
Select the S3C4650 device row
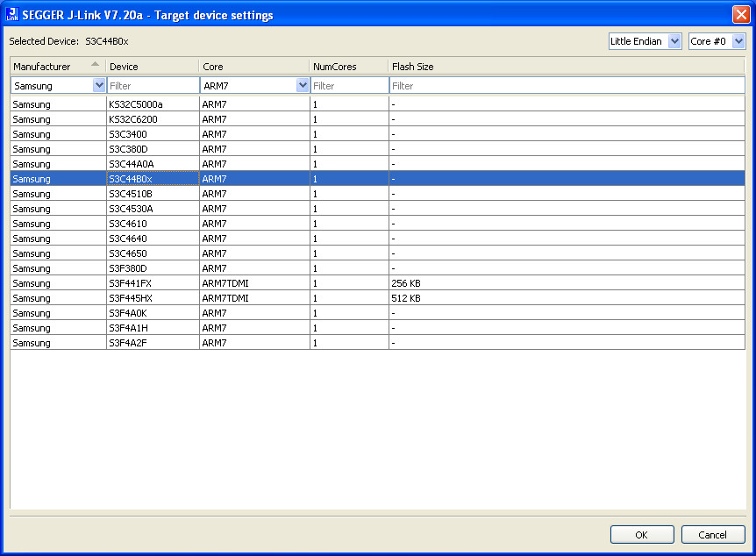[x=377, y=253]
